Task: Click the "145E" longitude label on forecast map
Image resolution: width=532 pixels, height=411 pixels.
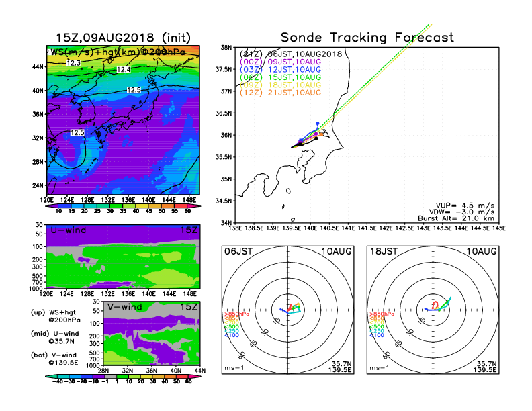Action: click(x=499, y=228)
